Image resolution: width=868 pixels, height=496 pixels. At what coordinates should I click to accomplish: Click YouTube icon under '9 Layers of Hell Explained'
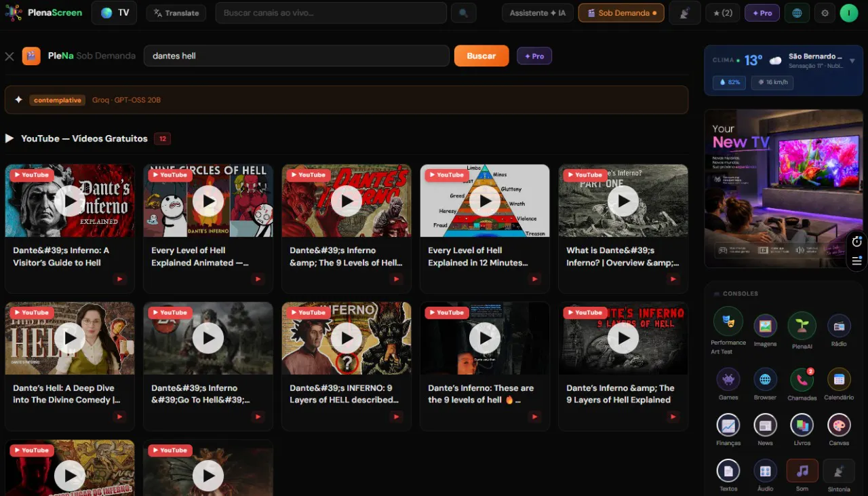pos(673,417)
